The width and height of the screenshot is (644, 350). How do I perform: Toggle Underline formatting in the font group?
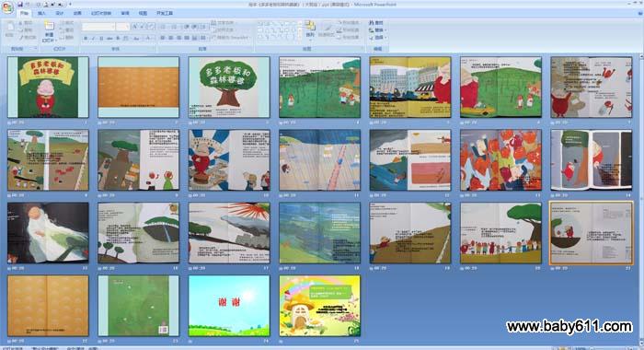point(101,39)
